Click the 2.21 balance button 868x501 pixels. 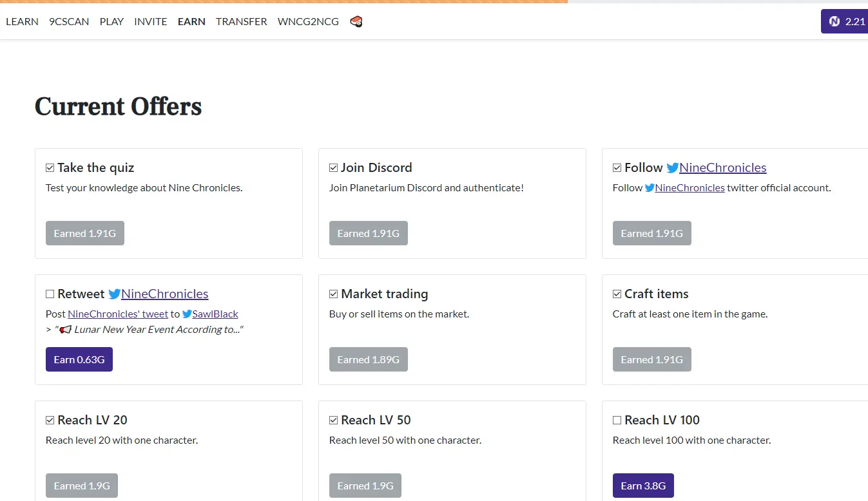coord(844,21)
